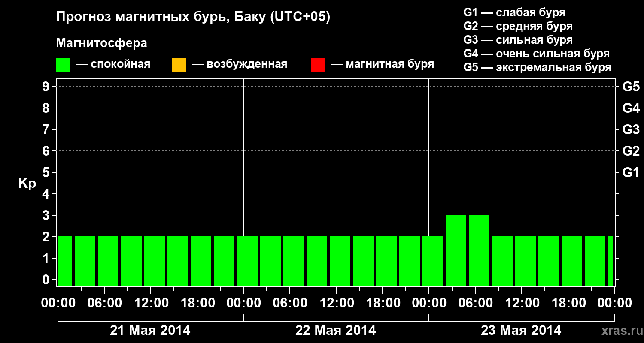Click the Kp axis value 2
The width and height of the screenshot is (644, 343).
click(x=46, y=237)
